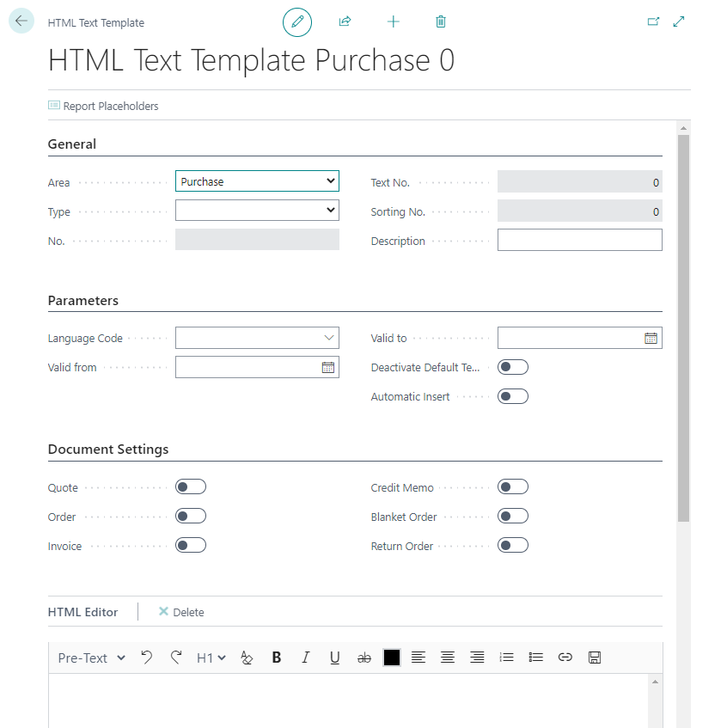Click Delete in HTML Editor bar
The image size is (727, 728).
tap(181, 612)
